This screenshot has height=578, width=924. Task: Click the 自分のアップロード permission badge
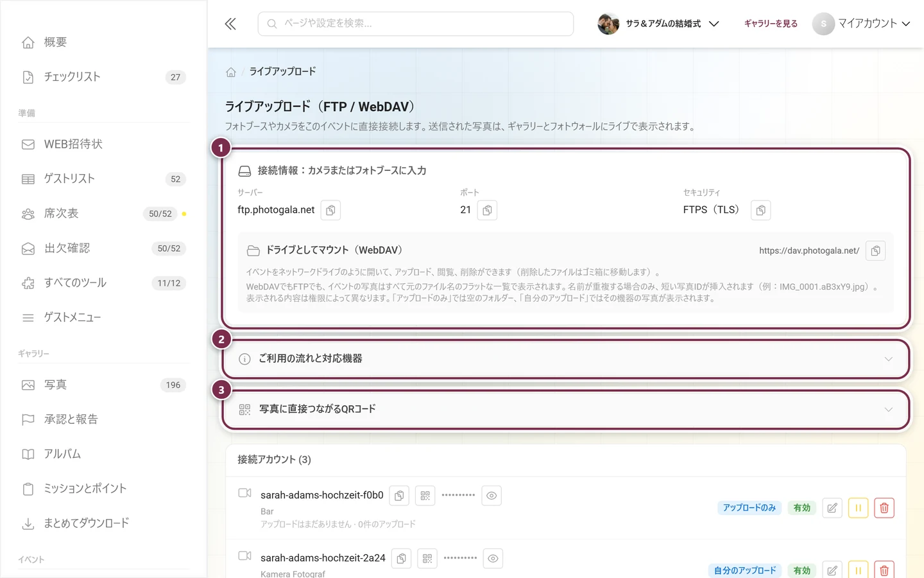[x=745, y=570]
